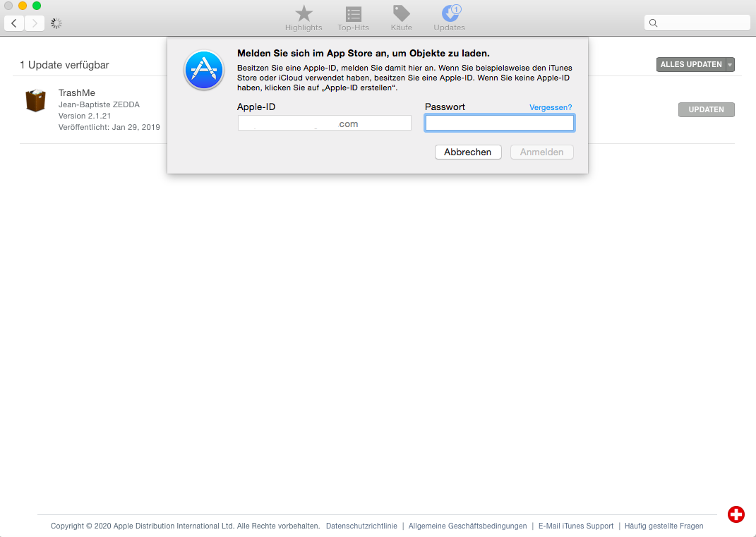Click developer name Jean-Baptiste ZEDDA
756x537 pixels.
coord(99,104)
